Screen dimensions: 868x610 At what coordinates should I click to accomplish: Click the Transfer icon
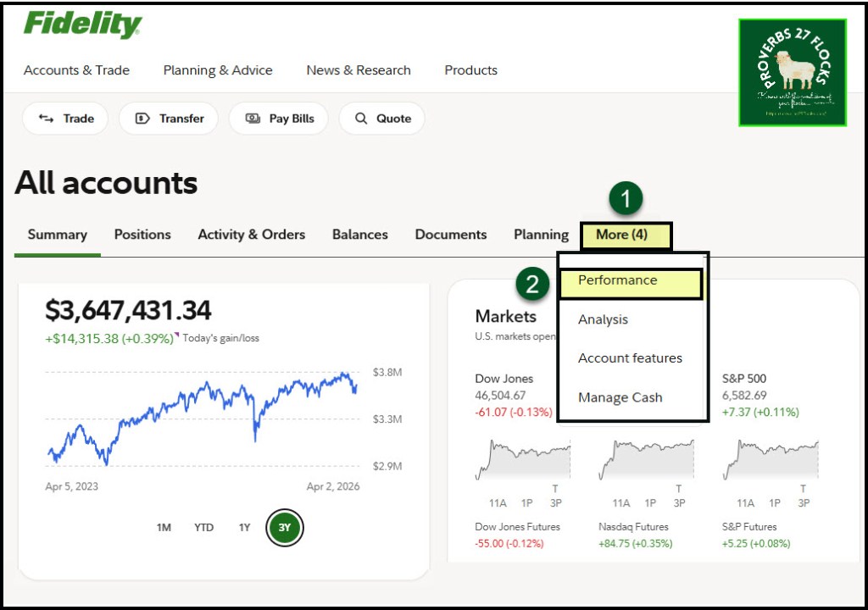point(142,119)
